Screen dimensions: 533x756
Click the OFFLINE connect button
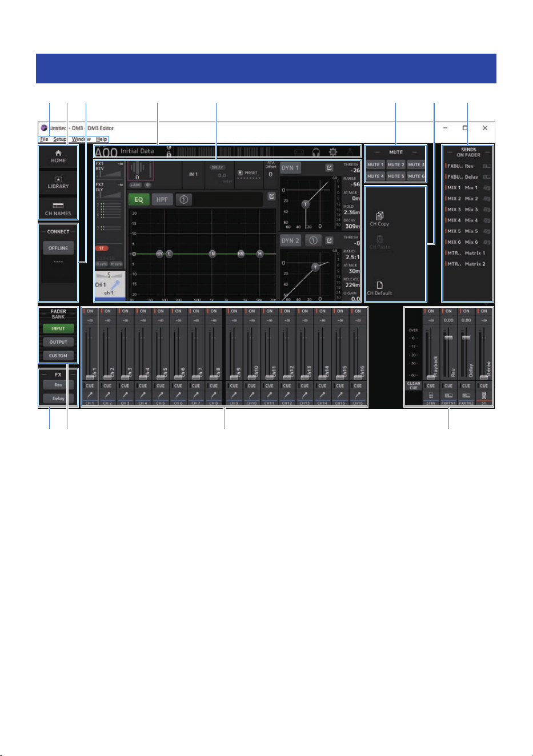click(x=58, y=248)
